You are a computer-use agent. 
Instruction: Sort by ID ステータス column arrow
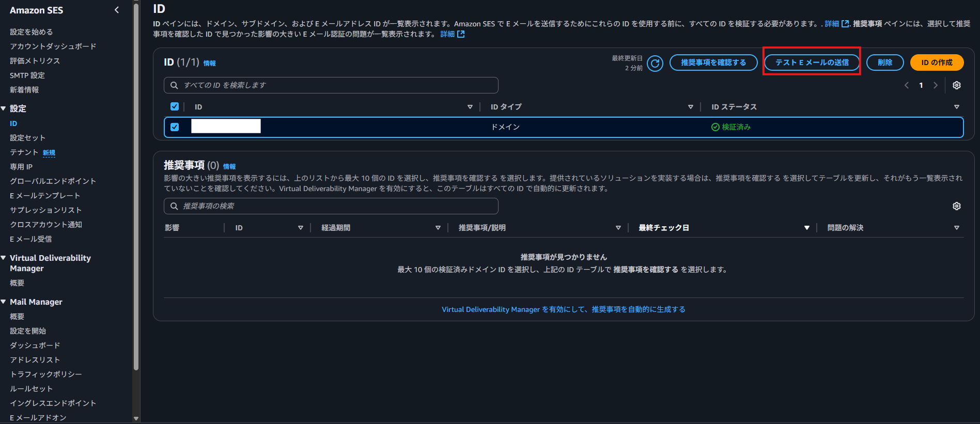click(956, 107)
